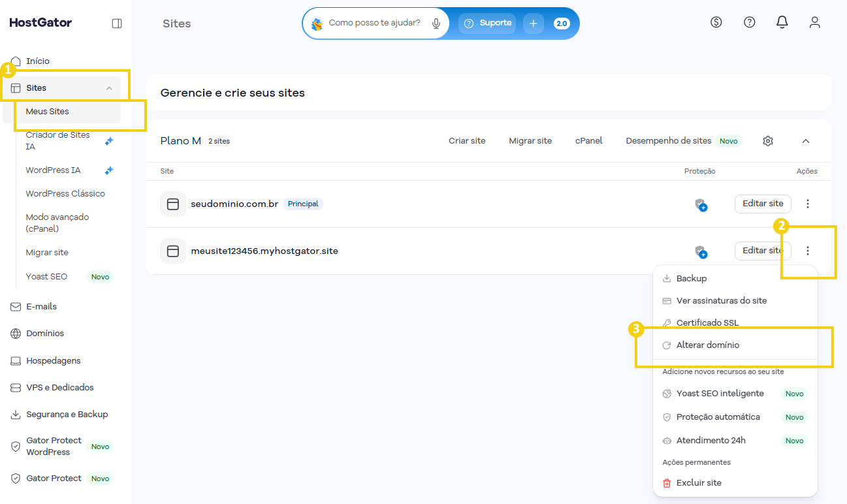847x504 pixels.
Task: Click the 2.0 version badge
Action: pyautogui.click(x=562, y=24)
